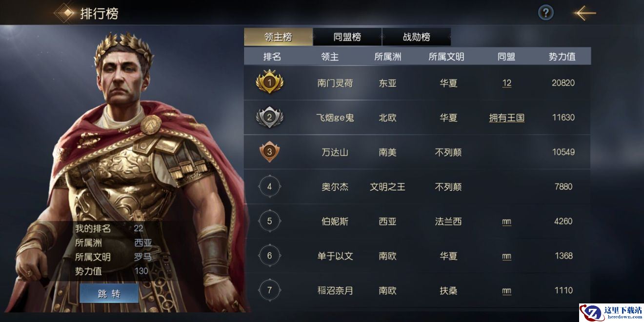644x322 pixels.
Task: Select the rank 5 circle badge
Action: 269,221
